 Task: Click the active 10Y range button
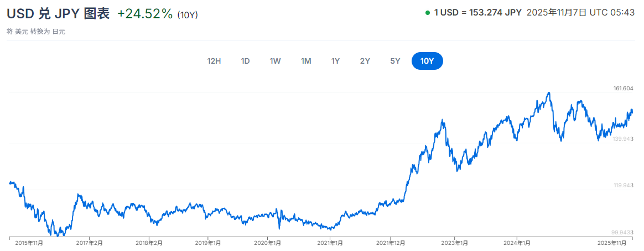point(427,61)
